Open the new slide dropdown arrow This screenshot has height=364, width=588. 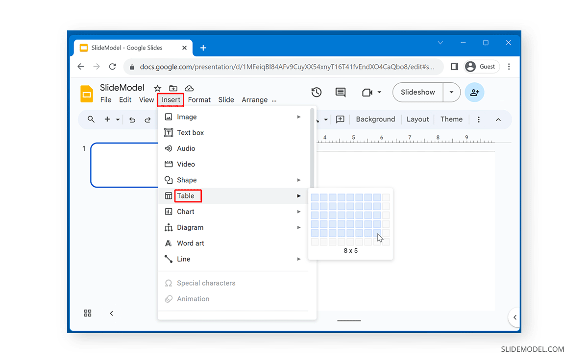click(118, 119)
